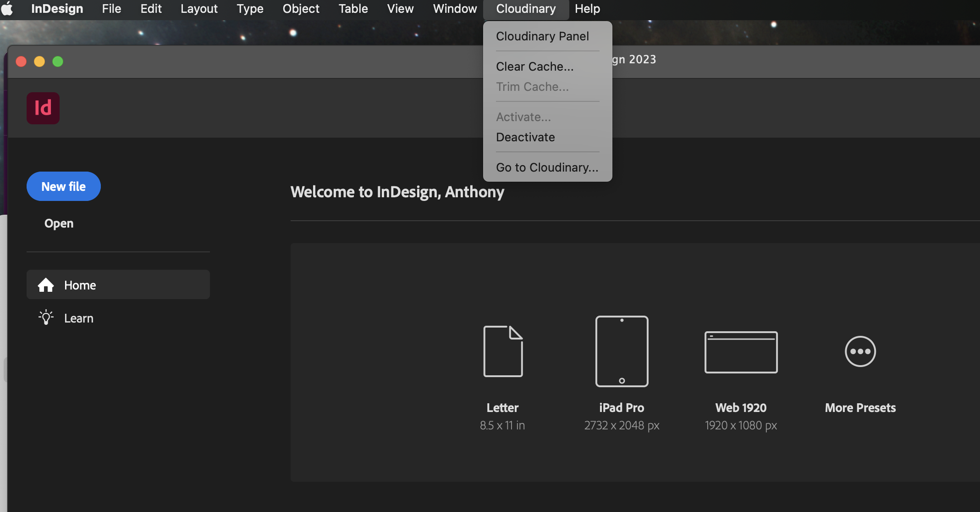Image resolution: width=980 pixels, height=512 pixels.
Task: Click the New file button
Action: (x=64, y=186)
